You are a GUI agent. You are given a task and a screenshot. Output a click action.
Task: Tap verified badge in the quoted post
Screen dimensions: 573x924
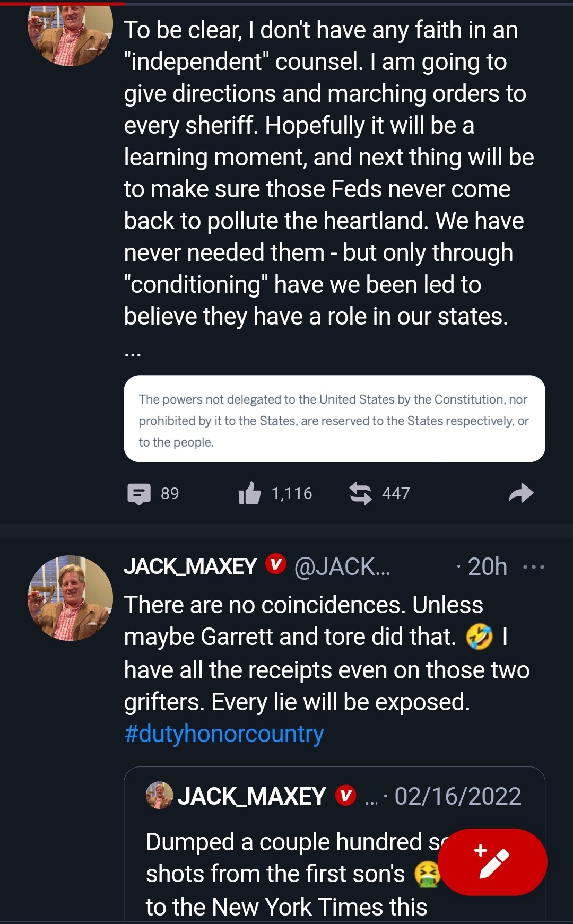point(345,796)
